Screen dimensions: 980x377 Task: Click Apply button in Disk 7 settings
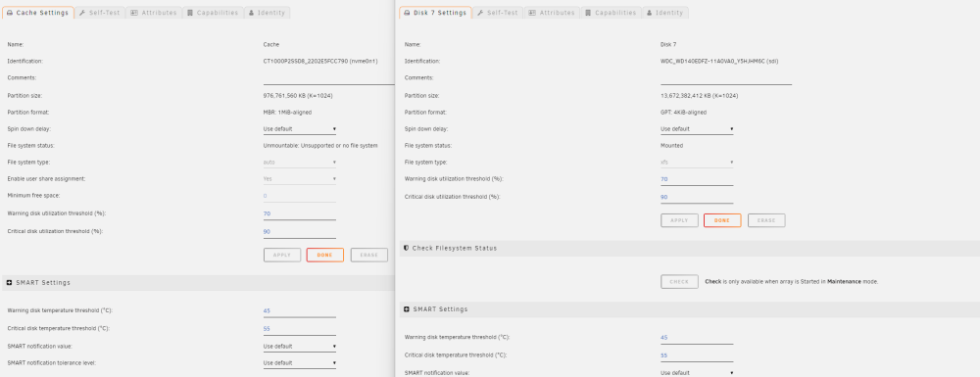point(679,220)
